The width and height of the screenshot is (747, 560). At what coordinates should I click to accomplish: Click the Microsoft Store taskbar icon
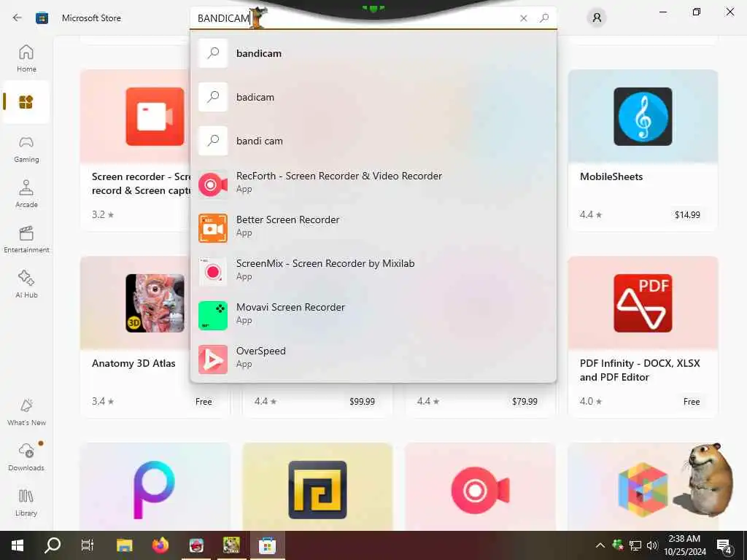(267, 545)
